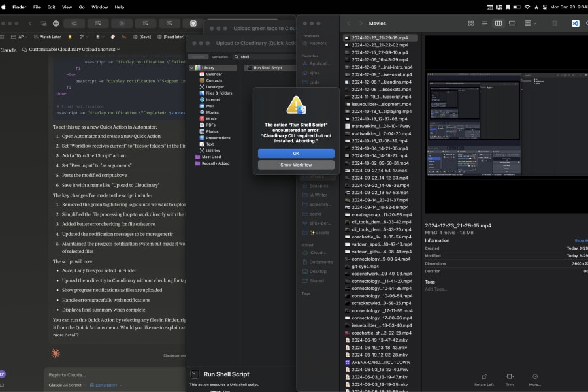The image size is (588, 392).
Task: Select Most Used folder in Automator
Action: coord(211,157)
